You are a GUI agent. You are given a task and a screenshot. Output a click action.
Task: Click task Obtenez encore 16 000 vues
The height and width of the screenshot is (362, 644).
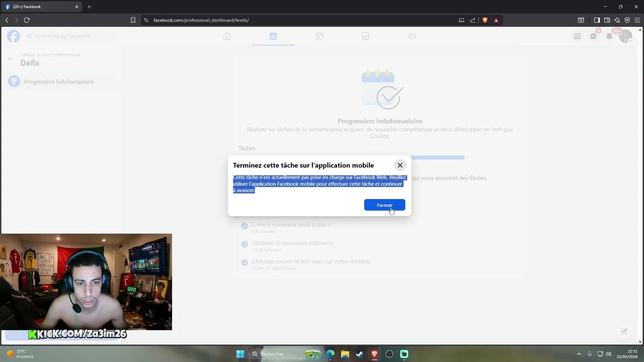tap(310, 261)
